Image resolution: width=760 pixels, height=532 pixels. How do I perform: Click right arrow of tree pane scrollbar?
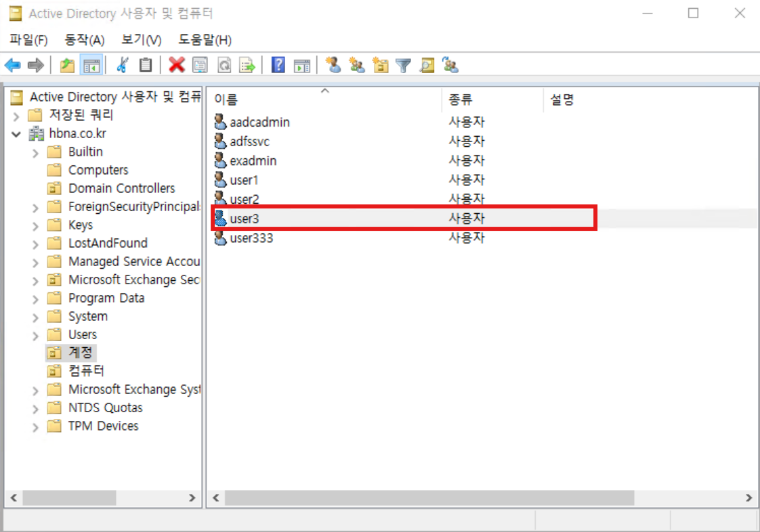tap(192, 497)
